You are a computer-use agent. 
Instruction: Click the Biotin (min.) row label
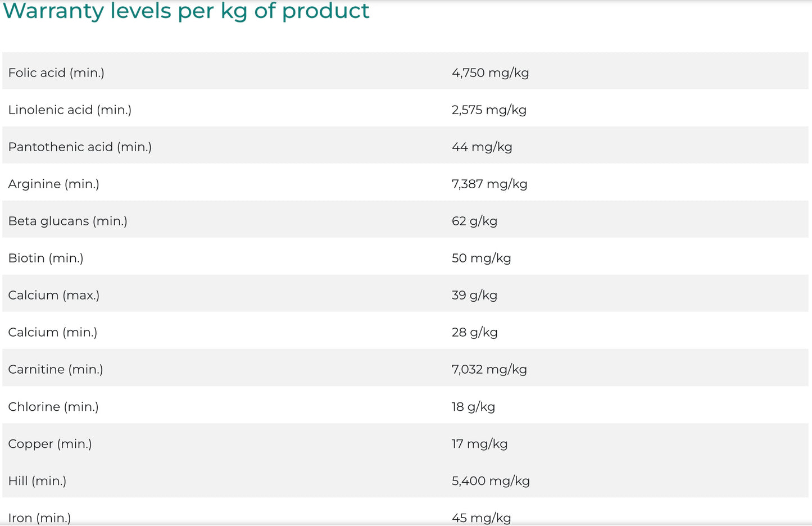[46, 258]
